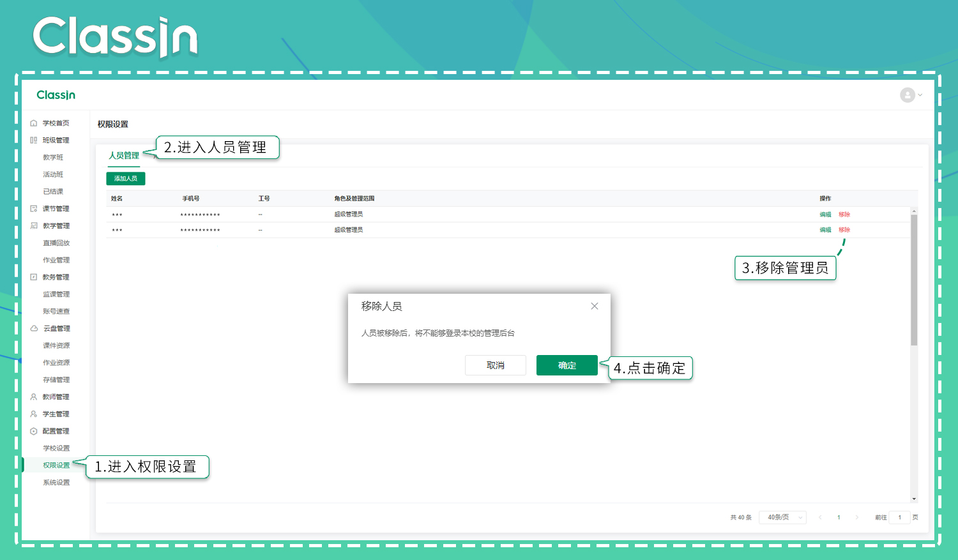Open 作业资源 in the sidebar
The width and height of the screenshot is (958, 560).
click(x=56, y=363)
